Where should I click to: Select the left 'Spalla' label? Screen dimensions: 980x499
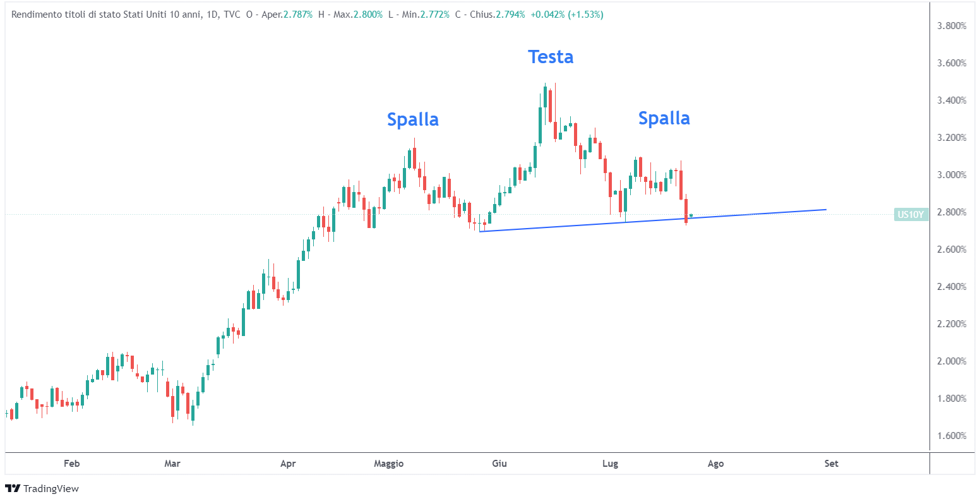[x=412, y=119]
